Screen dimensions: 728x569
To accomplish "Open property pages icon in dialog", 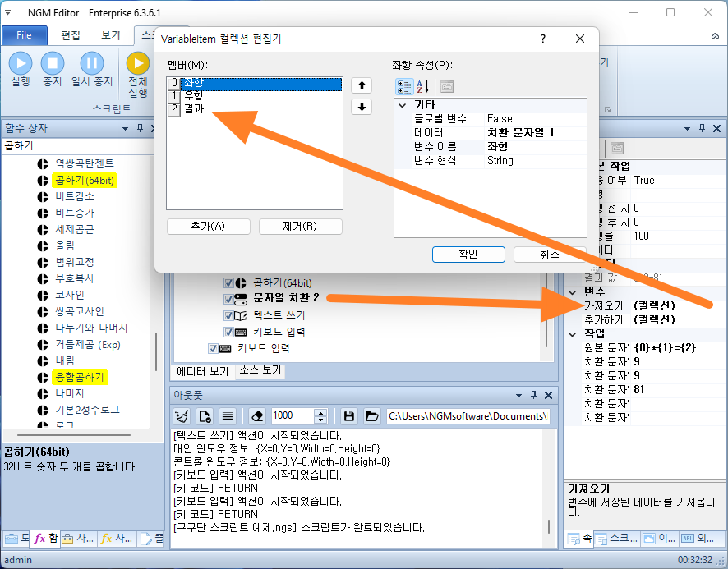I will click(x=447, y=87).
